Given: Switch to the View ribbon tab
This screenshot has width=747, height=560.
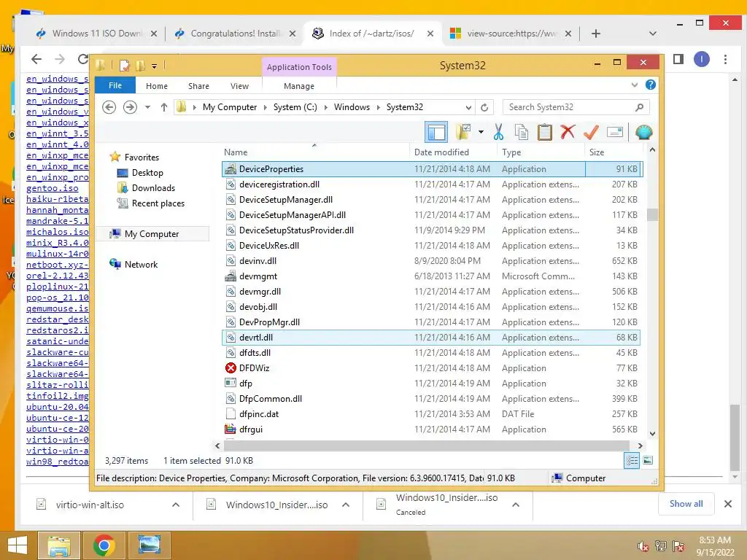Looking at the screenshot, I should [239, 86].
